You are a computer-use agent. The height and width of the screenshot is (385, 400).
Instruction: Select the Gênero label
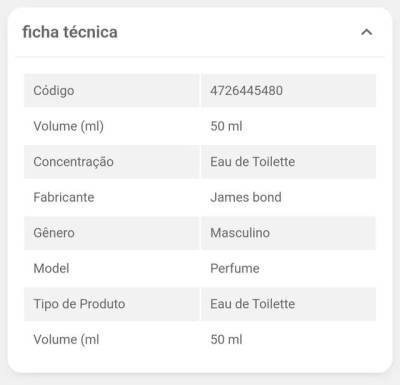54,233
